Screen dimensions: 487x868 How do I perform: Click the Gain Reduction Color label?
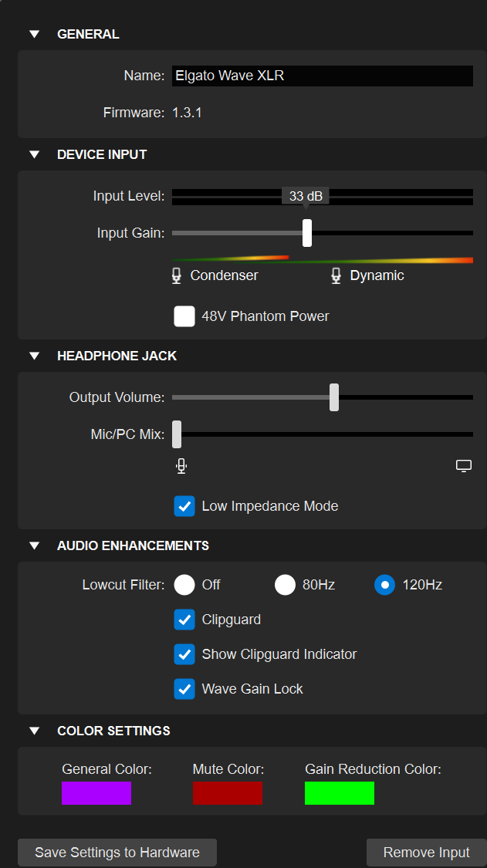(373, 769)
